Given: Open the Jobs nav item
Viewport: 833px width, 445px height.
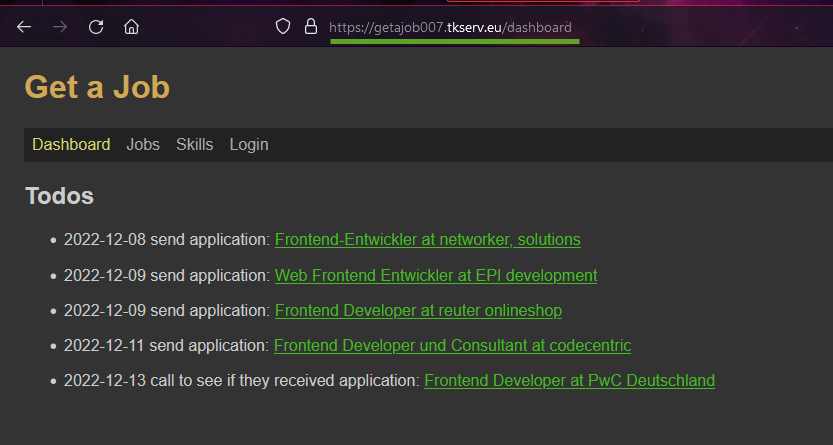Looking at the screenshot, I should coord(143,145).
